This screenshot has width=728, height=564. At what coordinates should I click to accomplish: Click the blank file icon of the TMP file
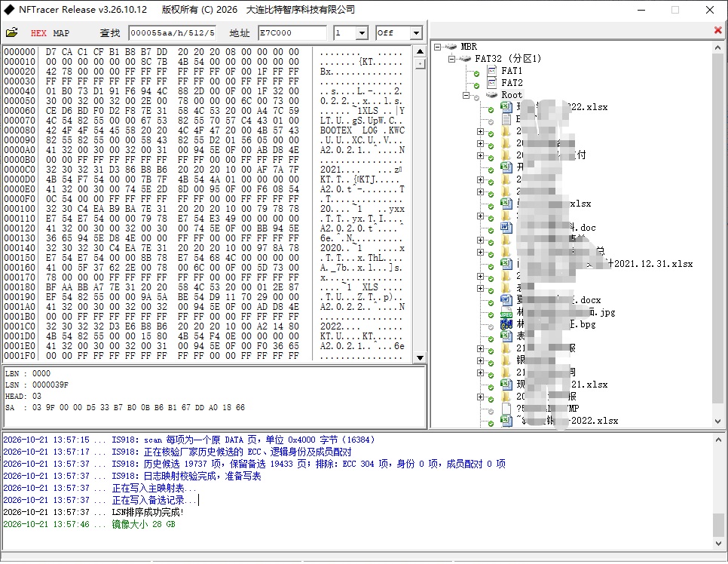click(506, 409)
